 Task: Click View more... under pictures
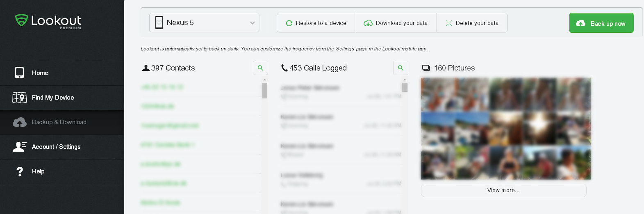coord(503,190)
